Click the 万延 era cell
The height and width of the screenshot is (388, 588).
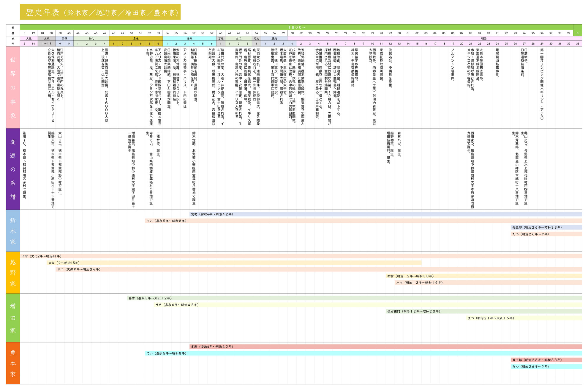point(221,38)
